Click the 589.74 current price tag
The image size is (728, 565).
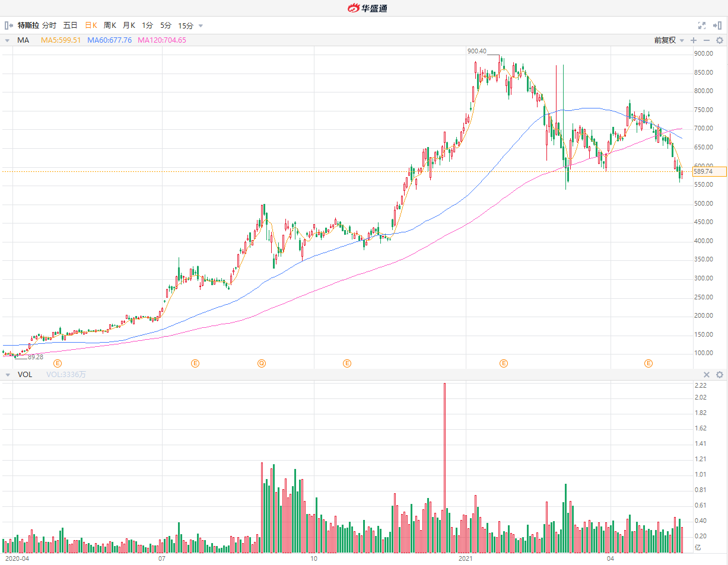(709, 171)
